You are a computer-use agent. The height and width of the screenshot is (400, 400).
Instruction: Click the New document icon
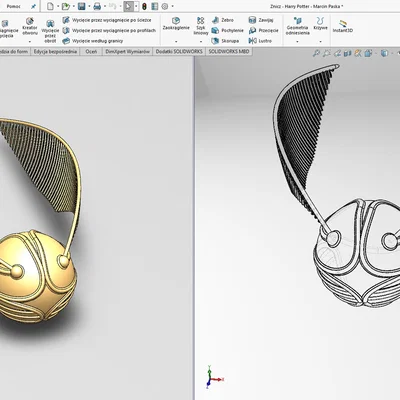pyautogui.click(x=50, y=6)
